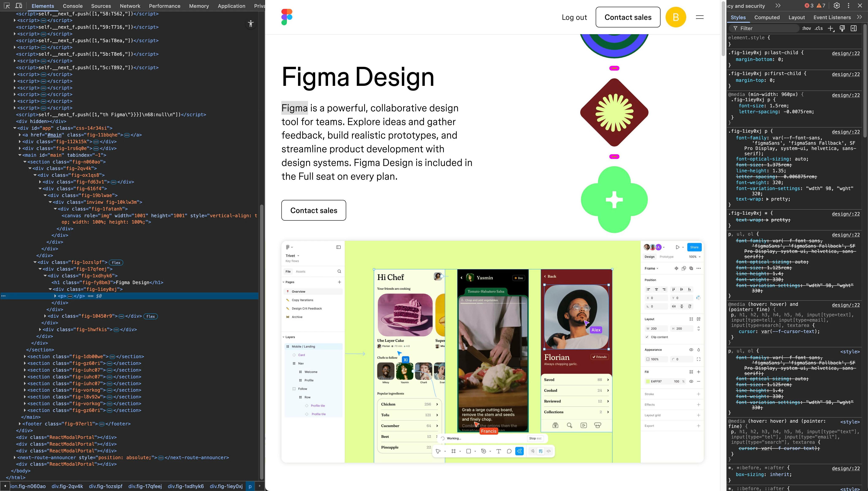The width and height of the screenshot is (868, 491).
Task: Click the #main href link in the tree
Action: [x=54, y=135]
